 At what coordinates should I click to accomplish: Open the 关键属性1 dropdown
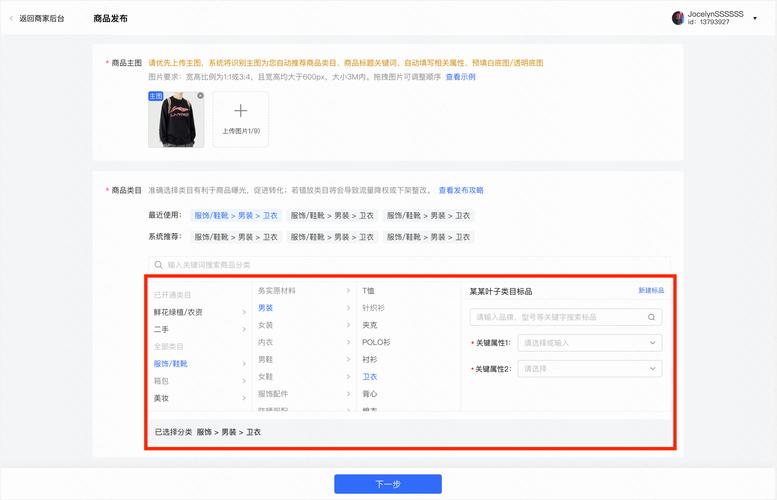pyautogui.click(x=590, y=343)
